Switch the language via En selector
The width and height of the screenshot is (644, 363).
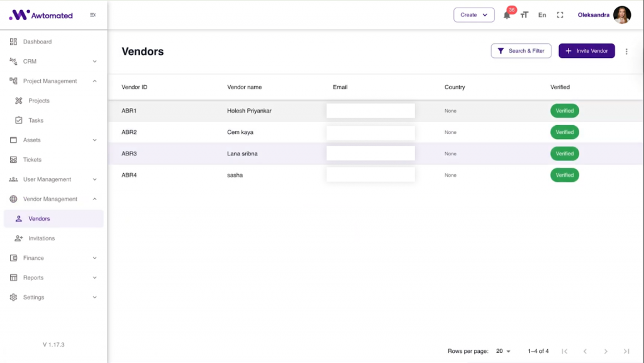click(542, 15)
